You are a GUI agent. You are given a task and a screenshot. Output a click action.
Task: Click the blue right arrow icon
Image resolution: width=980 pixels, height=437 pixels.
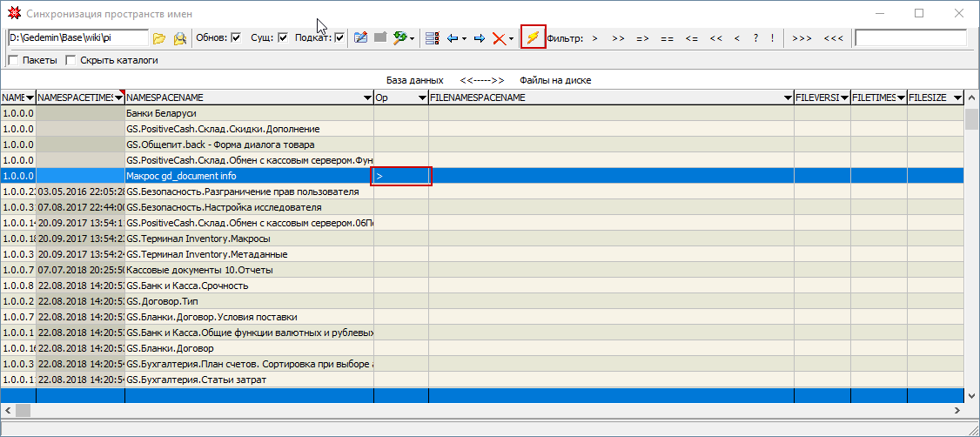(x=479, y=38)
